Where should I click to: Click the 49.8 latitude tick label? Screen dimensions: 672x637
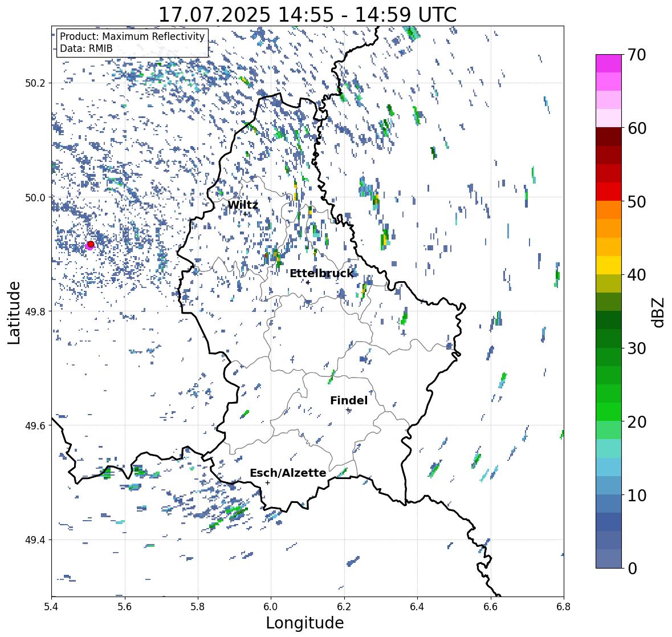pyautogui.click(x=36, y=311)
